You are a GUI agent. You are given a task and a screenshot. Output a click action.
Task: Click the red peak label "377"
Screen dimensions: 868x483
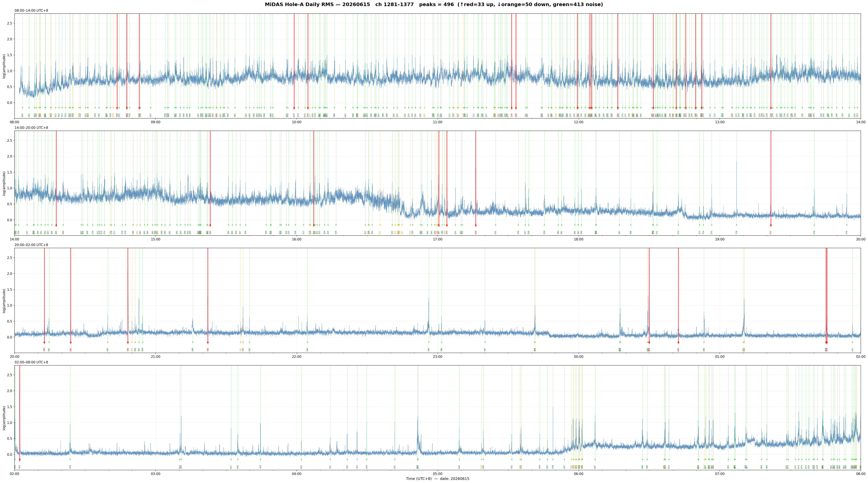coord(771,232)
